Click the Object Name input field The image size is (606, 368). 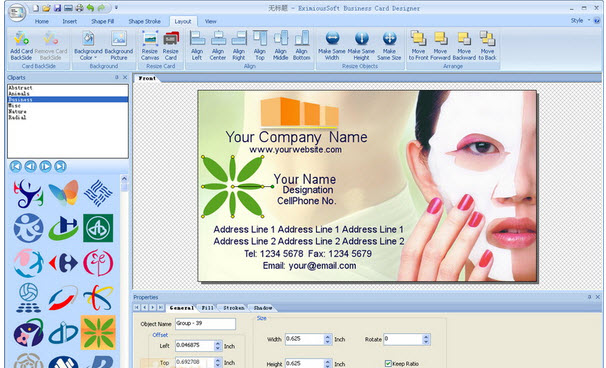[x=205, y=324]
